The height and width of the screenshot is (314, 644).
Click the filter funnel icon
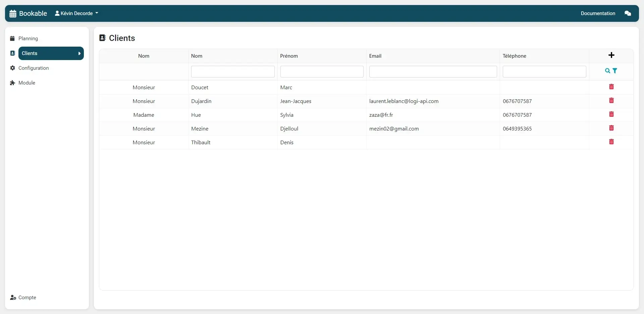tap(615, 71)
